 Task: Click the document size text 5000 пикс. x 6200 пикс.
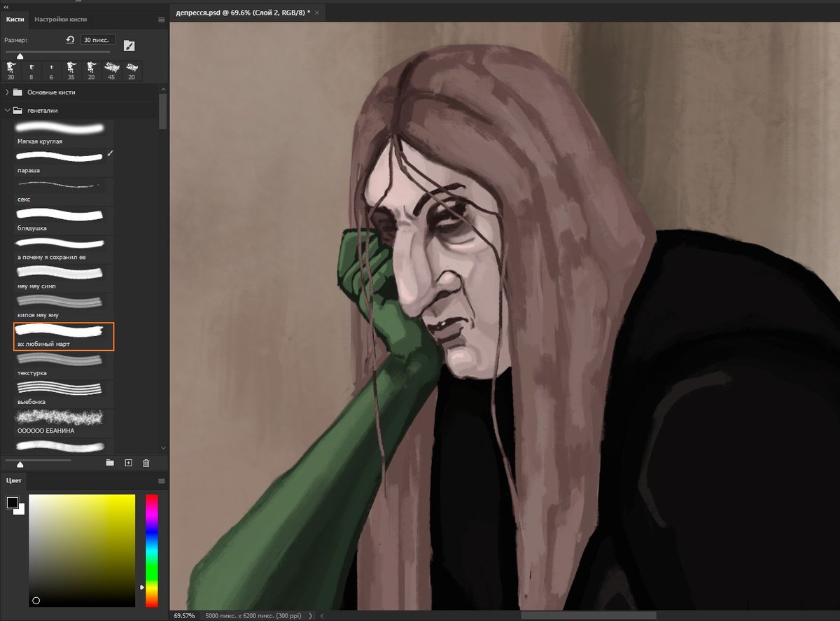click(x=253, y=615)
